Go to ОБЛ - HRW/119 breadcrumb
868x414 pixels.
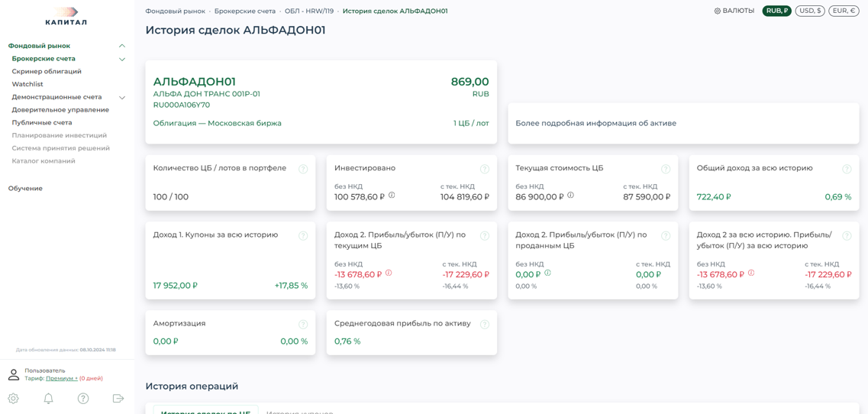[x=309, y=11]
